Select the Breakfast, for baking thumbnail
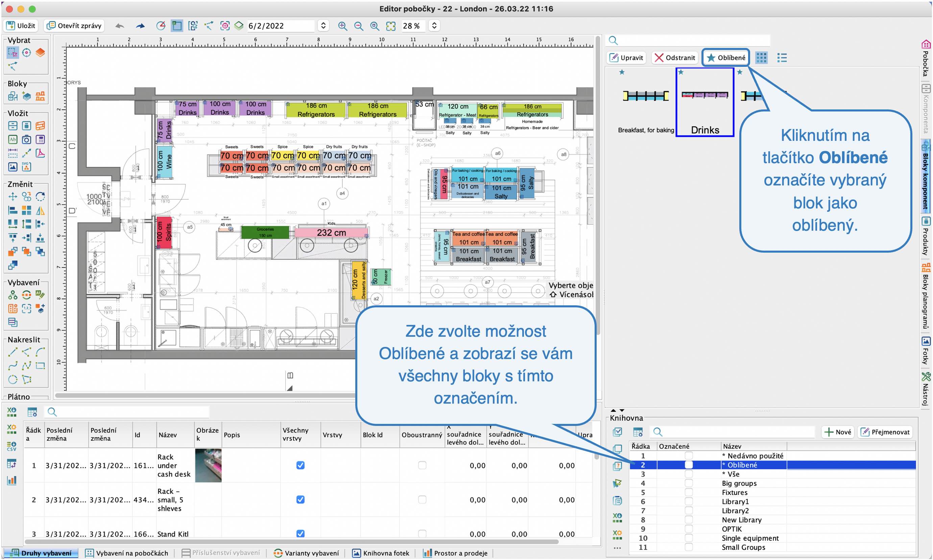The width and height of the screenshot is (933, 560). point(646,103)
